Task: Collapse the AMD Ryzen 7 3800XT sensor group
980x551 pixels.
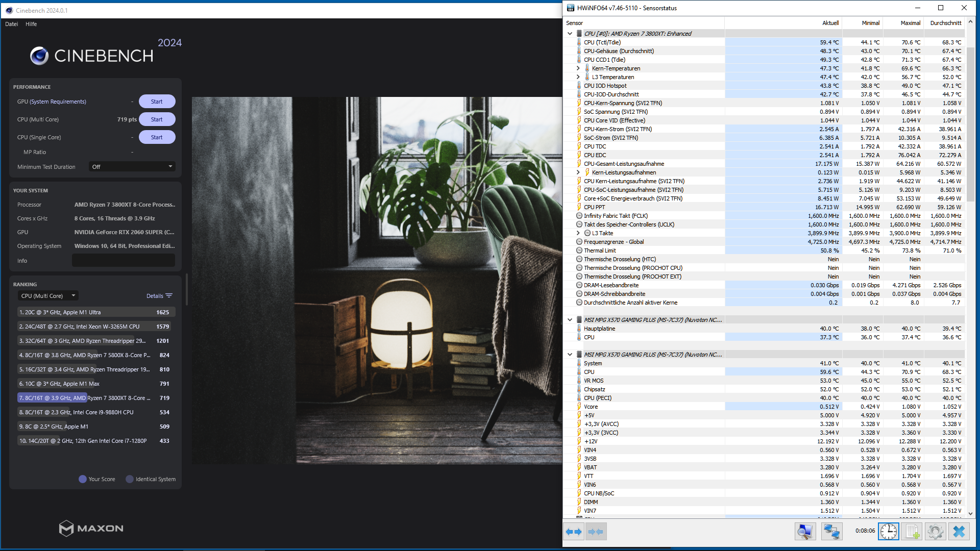Action: click(x=570, y=34)
